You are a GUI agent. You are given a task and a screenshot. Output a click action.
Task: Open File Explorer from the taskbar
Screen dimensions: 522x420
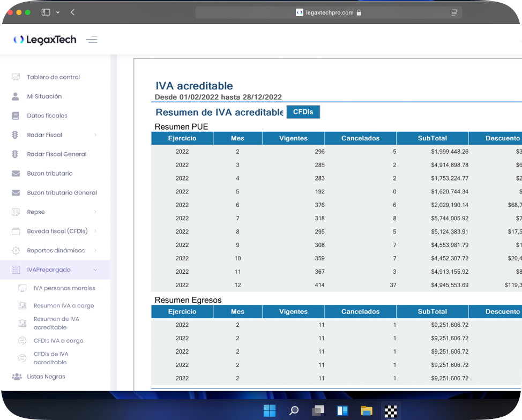367,411
